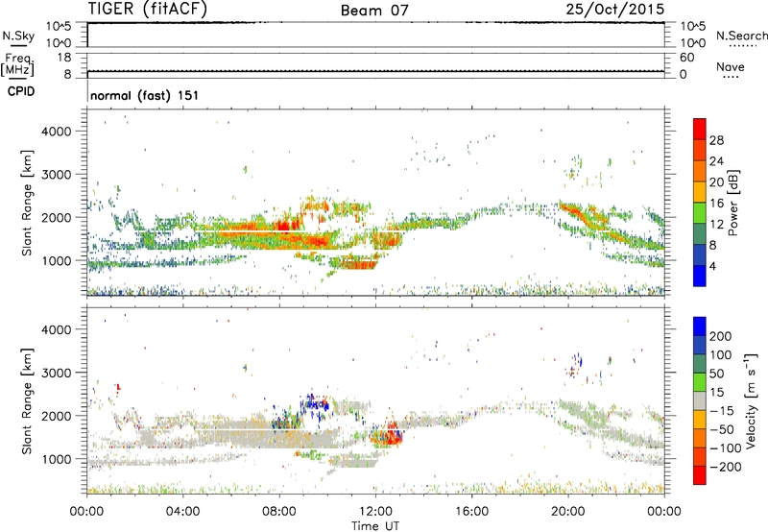768x532 pixels.
Task: Click the Slant Range label of velocity panel
Action: point(27,400)
